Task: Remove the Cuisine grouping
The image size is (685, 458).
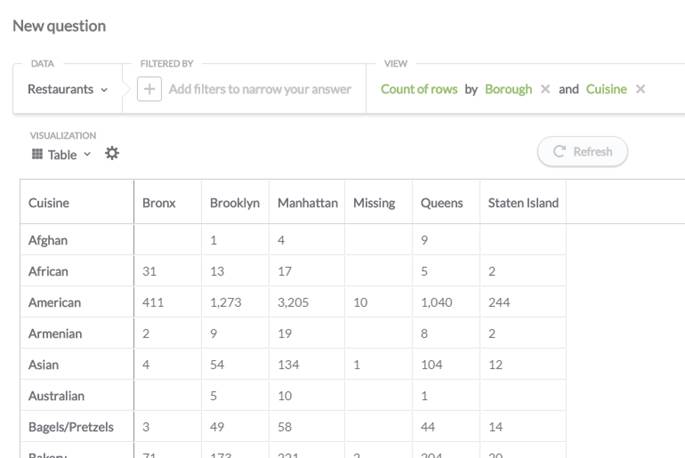Action: pos(640,89)
